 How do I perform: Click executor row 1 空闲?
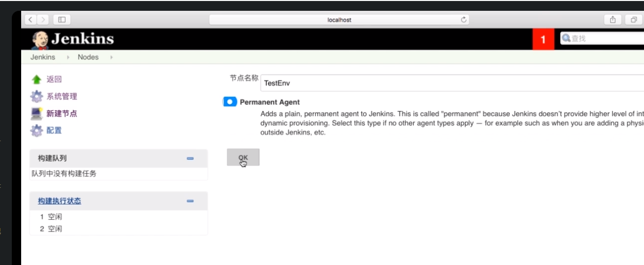coord(51,217)
